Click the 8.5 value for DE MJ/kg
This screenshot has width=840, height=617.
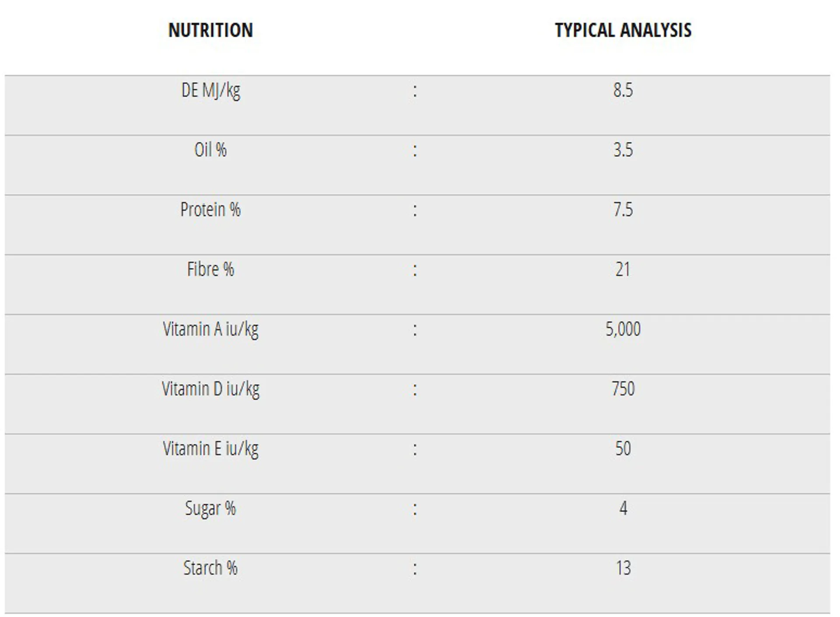coord(623,90)
